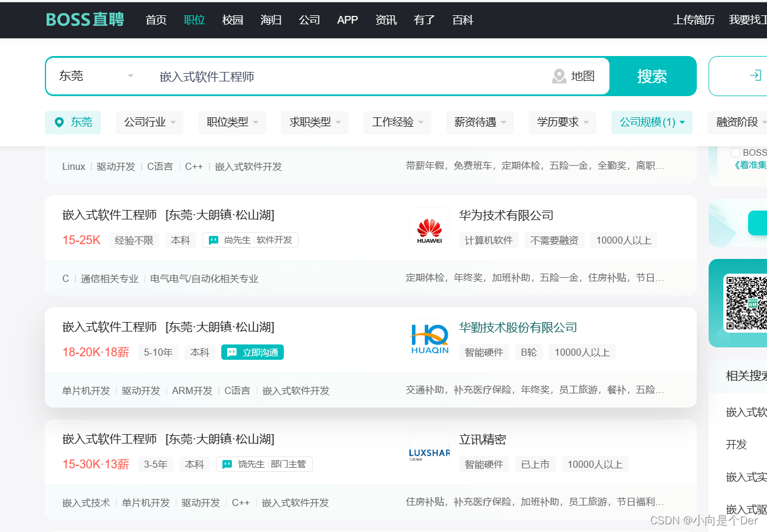Expand the 融资阶段 filter dropdown

point(737,122)
